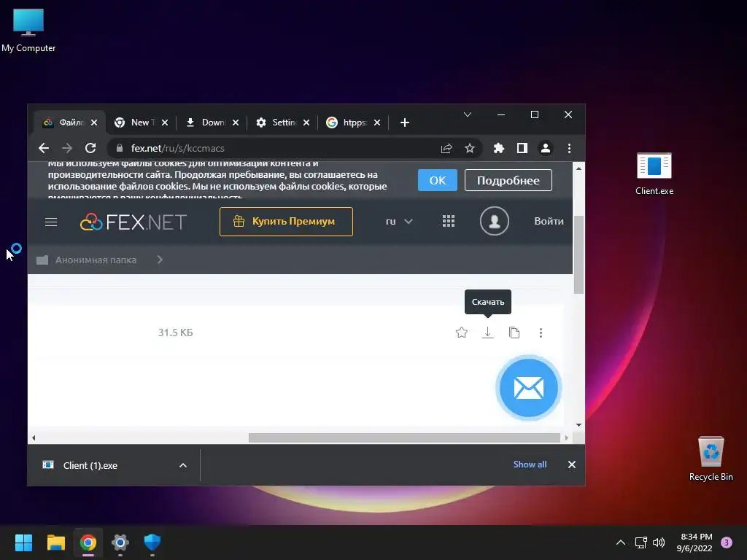
Task: Click Chrome forward arrow
Action: pyautogui.click(x=67, y=148)
